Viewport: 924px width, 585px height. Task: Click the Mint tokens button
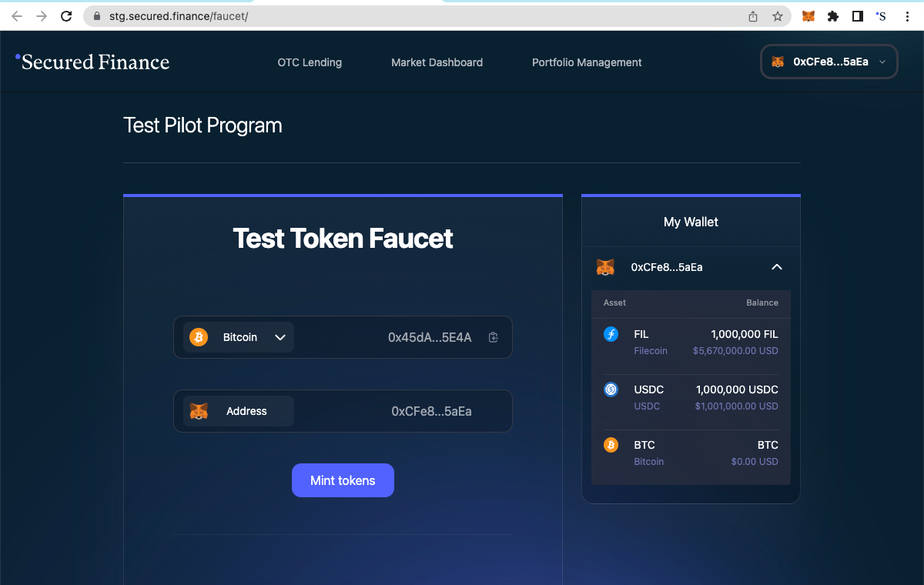pyautogui.click(x=343, y=480)
